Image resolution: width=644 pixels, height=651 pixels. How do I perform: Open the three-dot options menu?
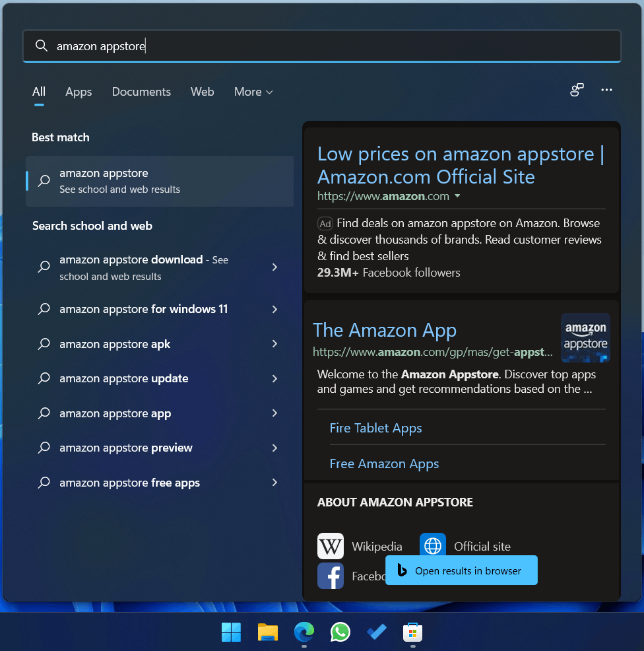point(606,90)
